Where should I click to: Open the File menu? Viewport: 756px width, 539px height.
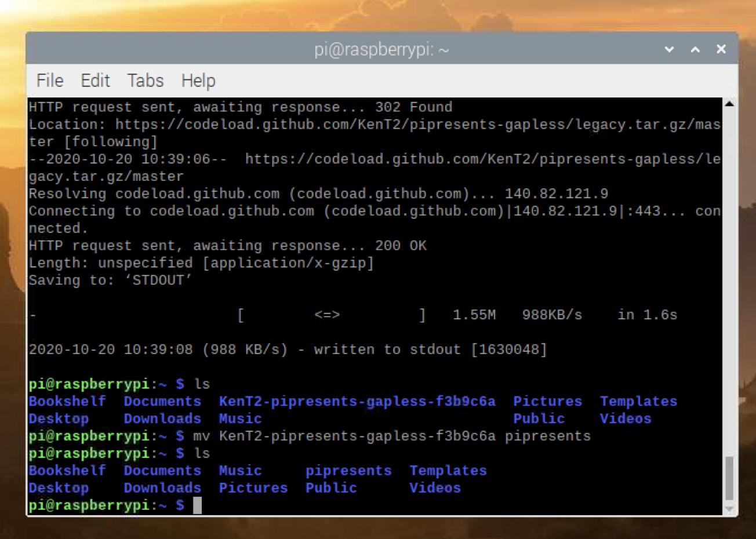(50, 81)
